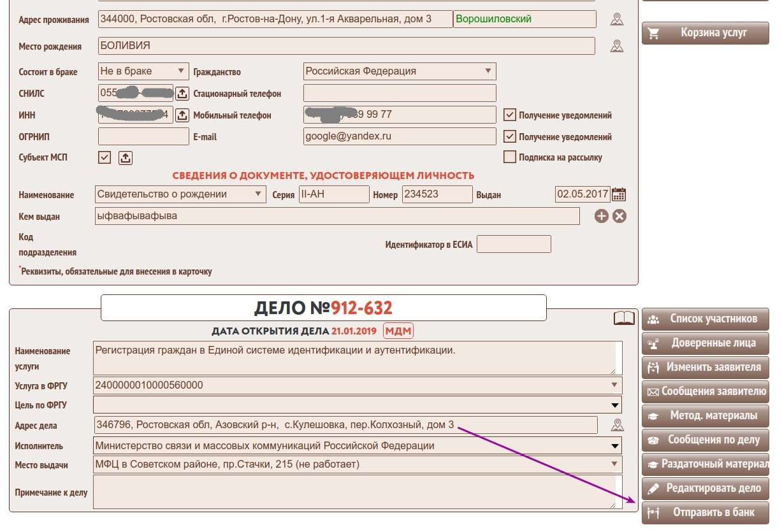Click upload icon beside Субъект МСП checkbox
This screenshot has height=532, width=782.
pos(126,157)
